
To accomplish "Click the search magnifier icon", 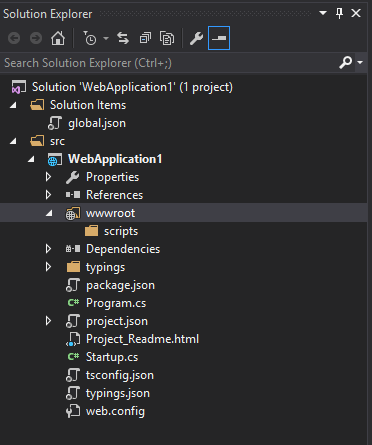I will 345,62.
